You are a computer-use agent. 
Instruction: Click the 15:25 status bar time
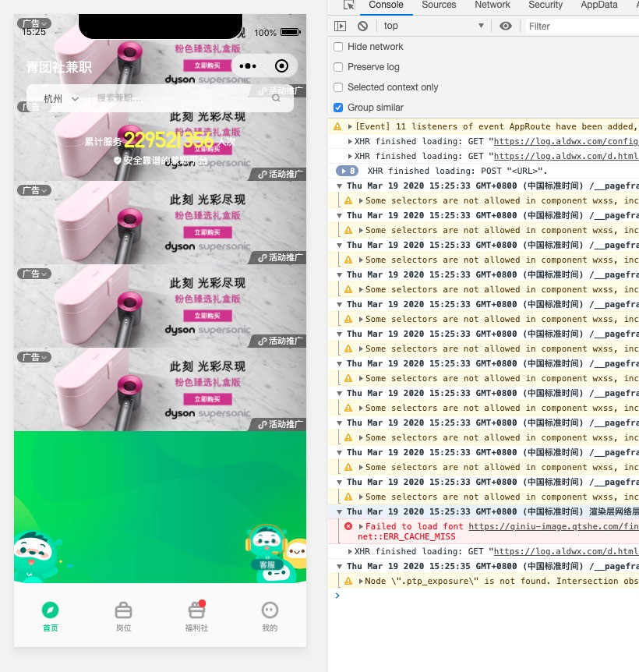(34, 32)
